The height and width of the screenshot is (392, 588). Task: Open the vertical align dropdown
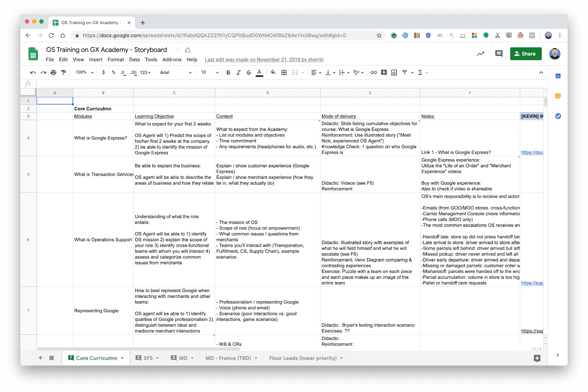pos(330,73)
